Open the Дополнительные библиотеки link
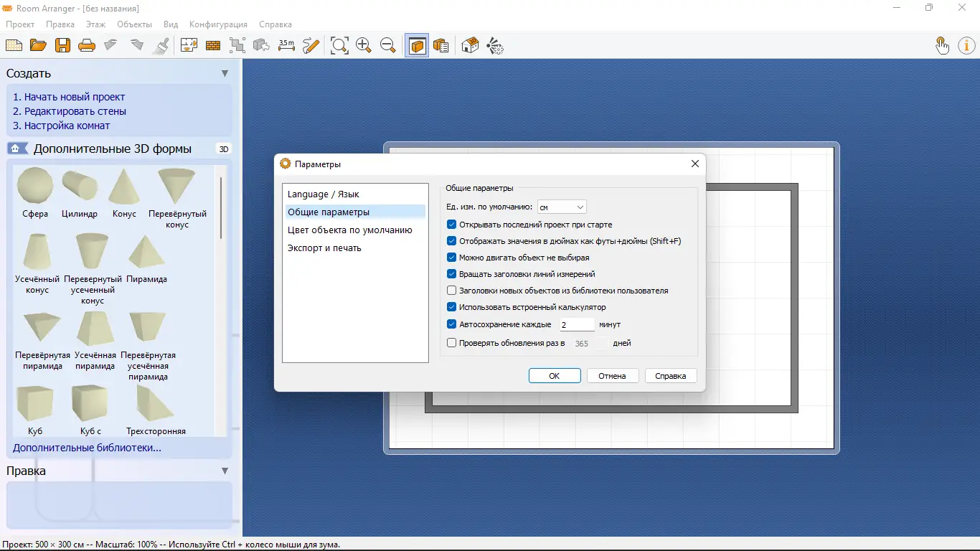The width and height of the screenshot is (980, 551). tap(87, 448)
